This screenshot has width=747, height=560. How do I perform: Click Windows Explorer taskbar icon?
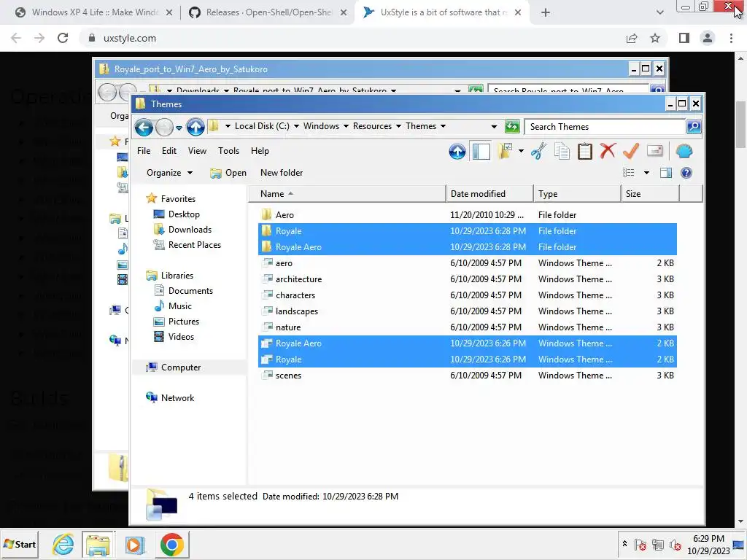click(x=98, y=544)
